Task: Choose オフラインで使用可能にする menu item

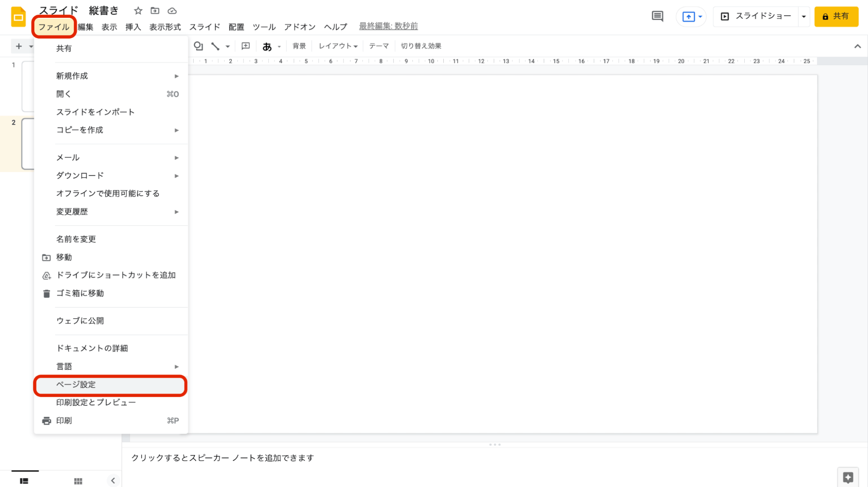Action: (x=111, y=194)
